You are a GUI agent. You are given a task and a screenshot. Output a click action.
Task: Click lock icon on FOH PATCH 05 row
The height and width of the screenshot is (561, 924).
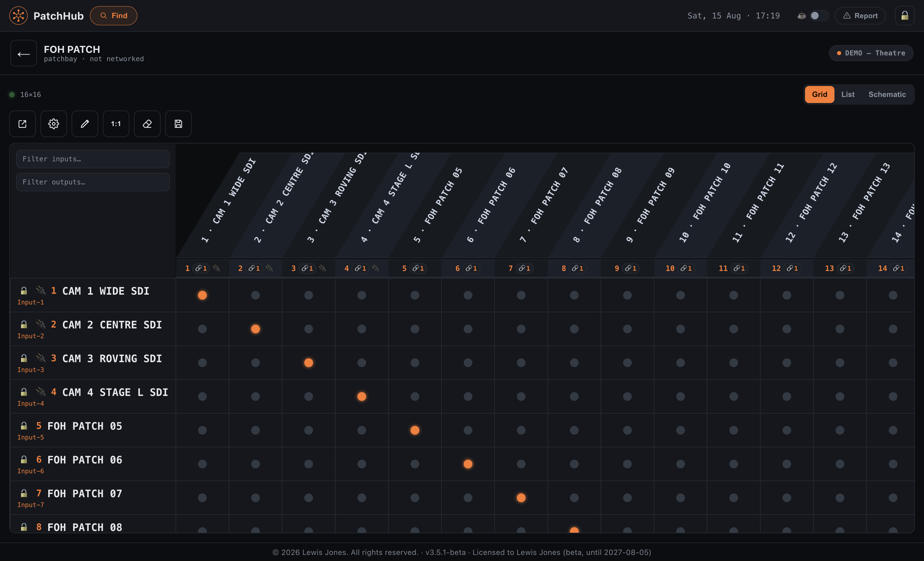pyautogui.click(x=24, y=426)
